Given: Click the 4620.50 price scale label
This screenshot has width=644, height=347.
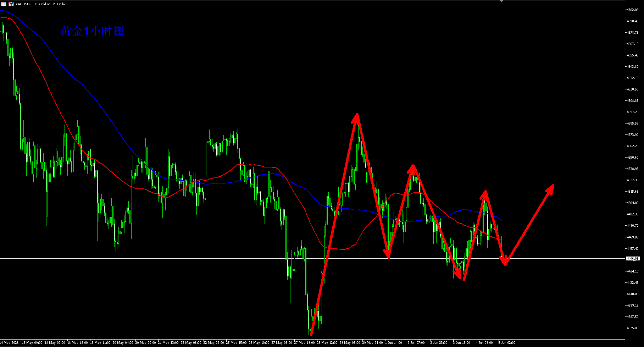Looking at the screenshot, I should (x=633, y=89).
